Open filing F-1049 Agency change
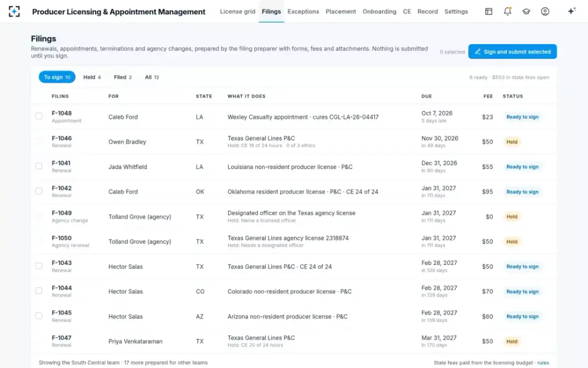 [x=70, y=216]
